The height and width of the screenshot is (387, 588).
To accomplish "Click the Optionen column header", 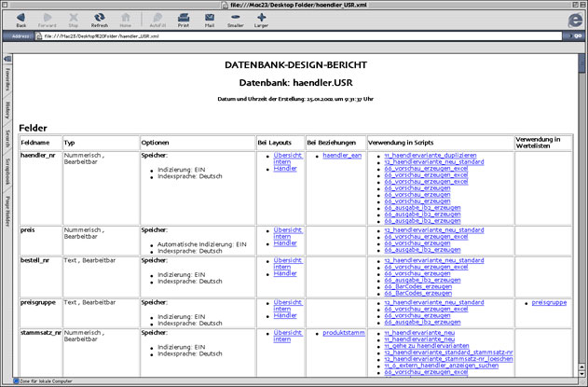I will 155,143.
